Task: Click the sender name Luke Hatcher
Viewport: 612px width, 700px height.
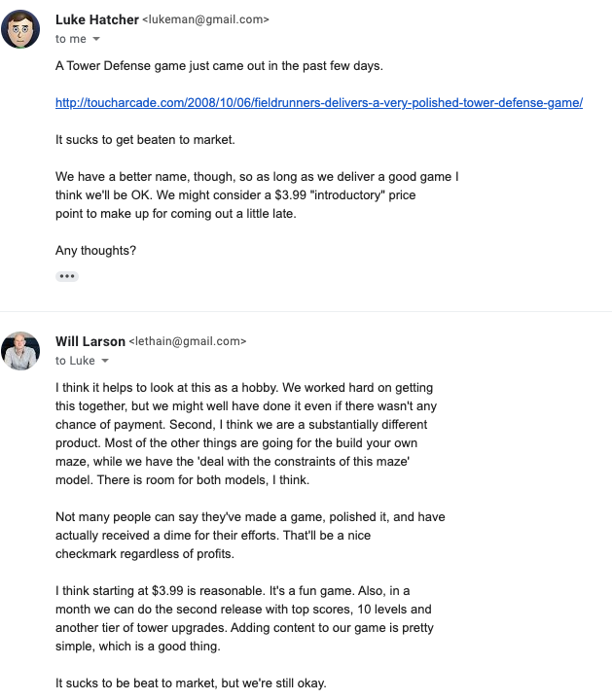Action: (96, 19)
